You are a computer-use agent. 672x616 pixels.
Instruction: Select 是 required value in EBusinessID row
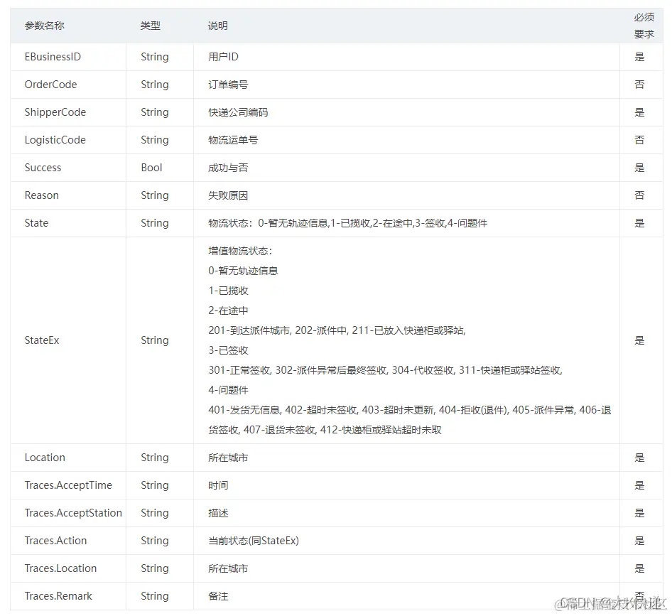pyautogui.click(x=639, y=57)
